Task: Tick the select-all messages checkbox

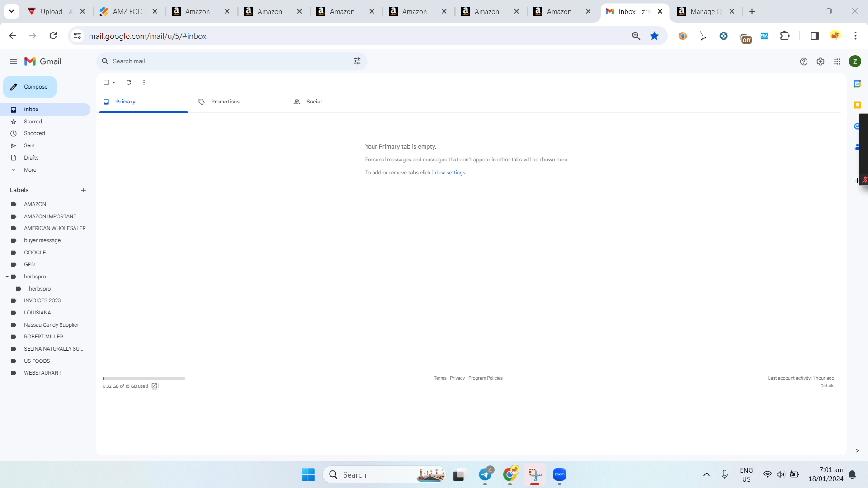Action: point(106,83)
